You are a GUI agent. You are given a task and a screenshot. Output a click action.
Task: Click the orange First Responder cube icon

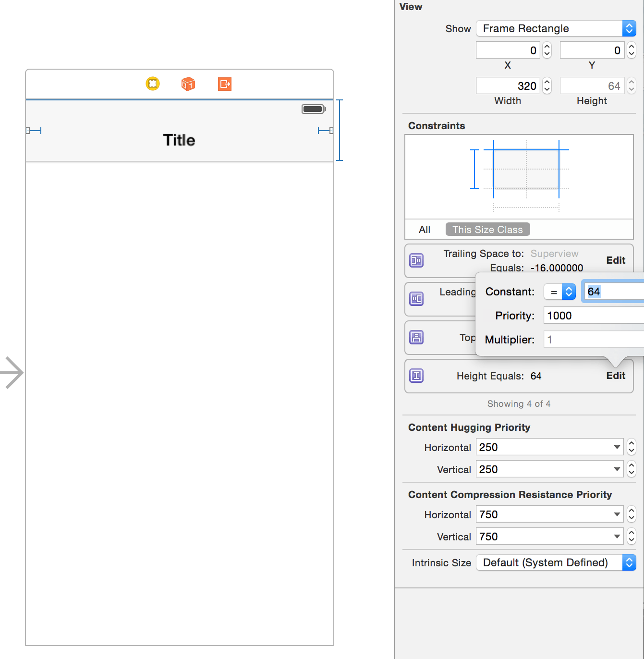pyautogui.click(x=188, y=84)
